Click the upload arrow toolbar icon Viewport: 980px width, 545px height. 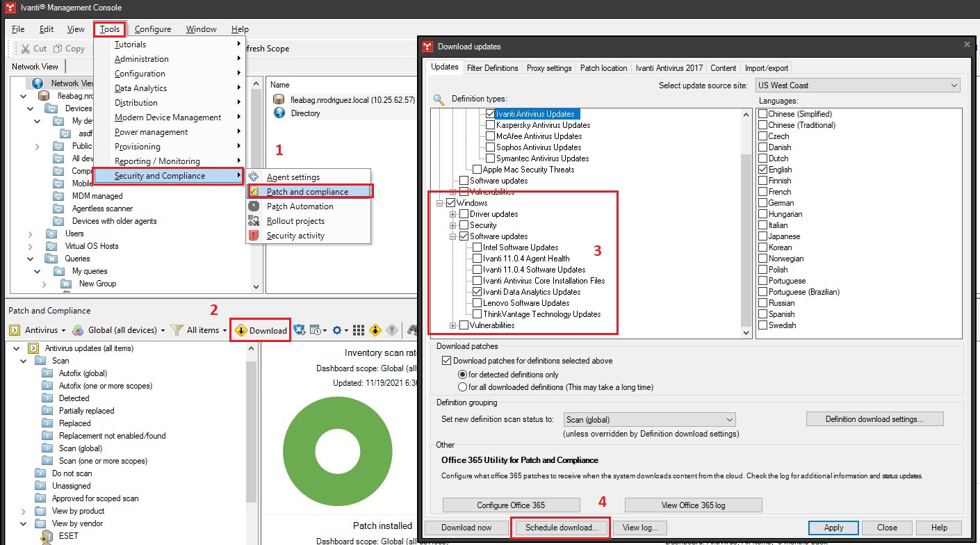[391, 330]
